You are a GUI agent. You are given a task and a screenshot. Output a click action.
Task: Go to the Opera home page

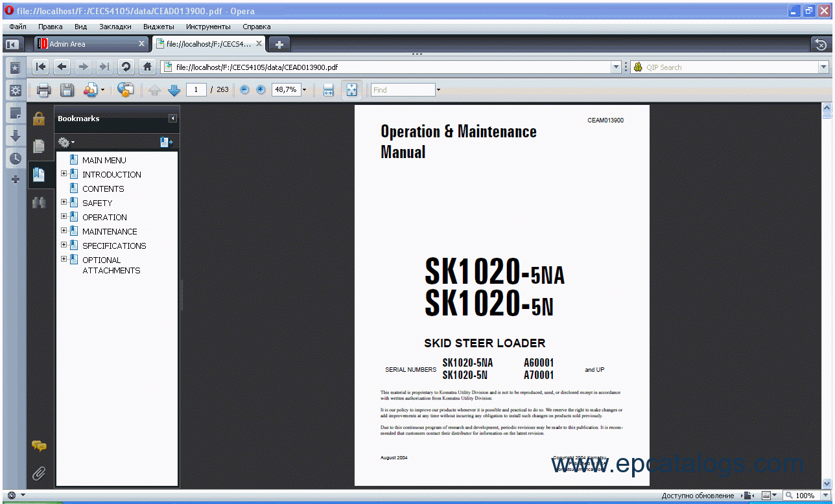[148, 67]
